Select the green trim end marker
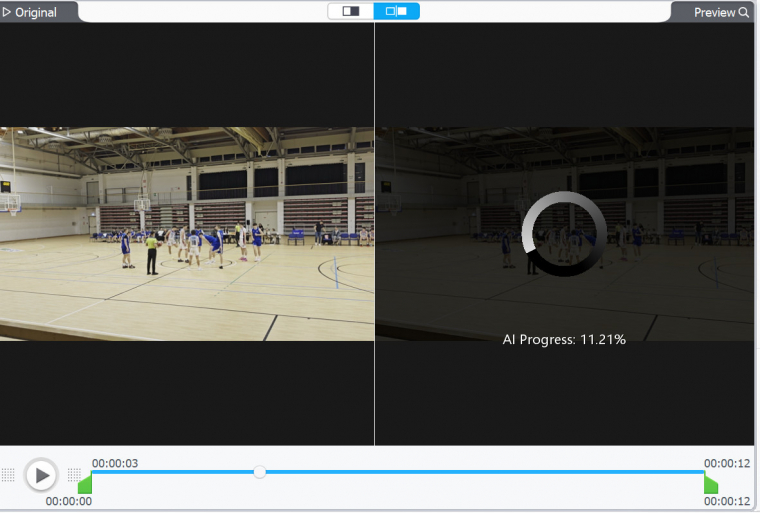Screen dimensions: 760x513 point(711,483)
